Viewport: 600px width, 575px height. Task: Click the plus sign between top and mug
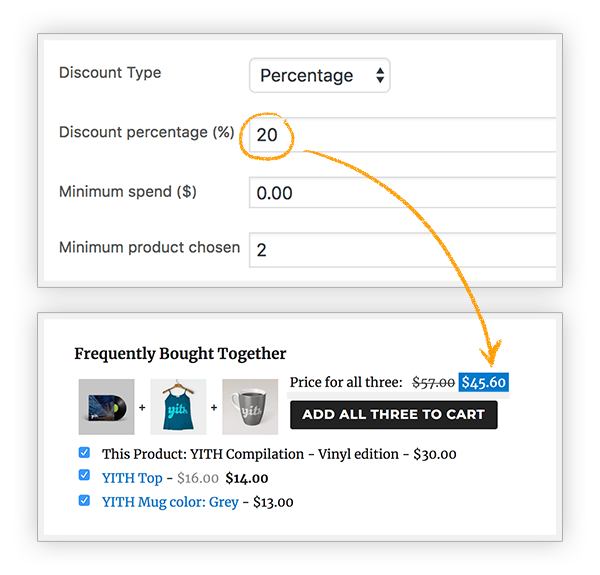[214, 407]
